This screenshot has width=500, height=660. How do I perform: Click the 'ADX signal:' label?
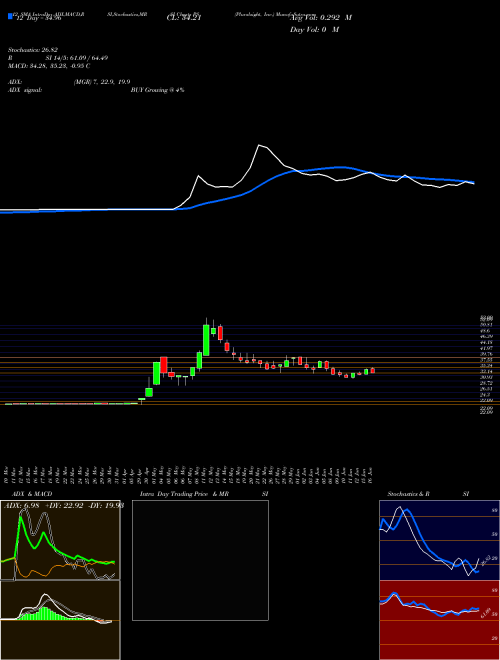(25, 90)
